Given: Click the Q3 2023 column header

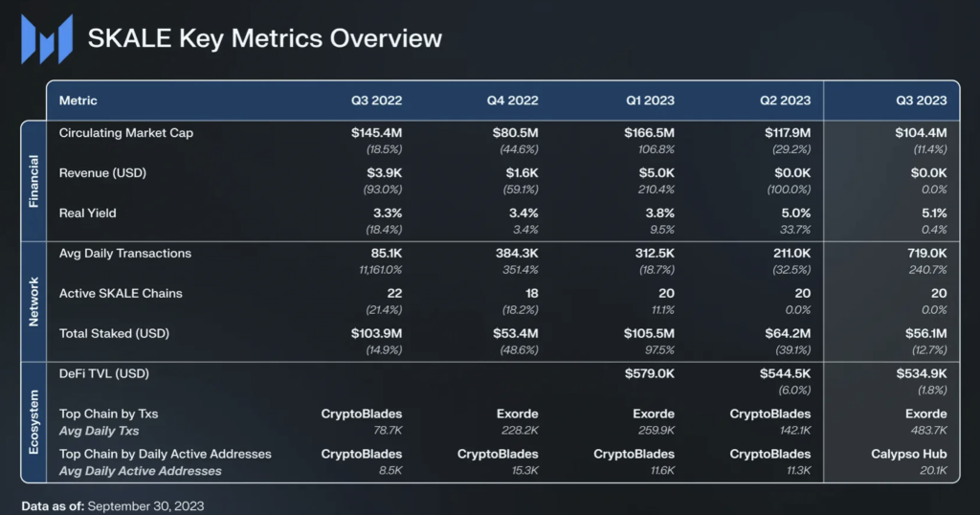Looking at the screenshot, I should tap(922, 101).
